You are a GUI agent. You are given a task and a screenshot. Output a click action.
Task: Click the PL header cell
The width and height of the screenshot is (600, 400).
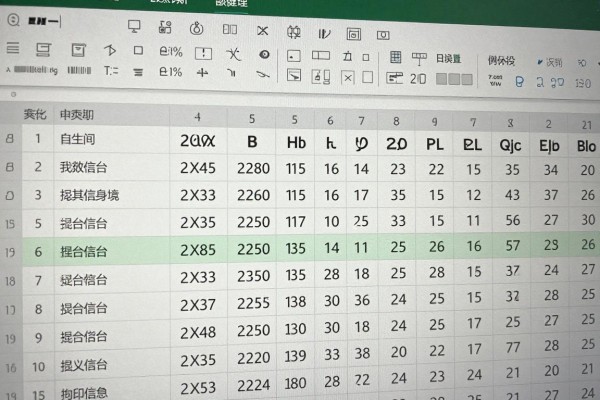(435, 145)
